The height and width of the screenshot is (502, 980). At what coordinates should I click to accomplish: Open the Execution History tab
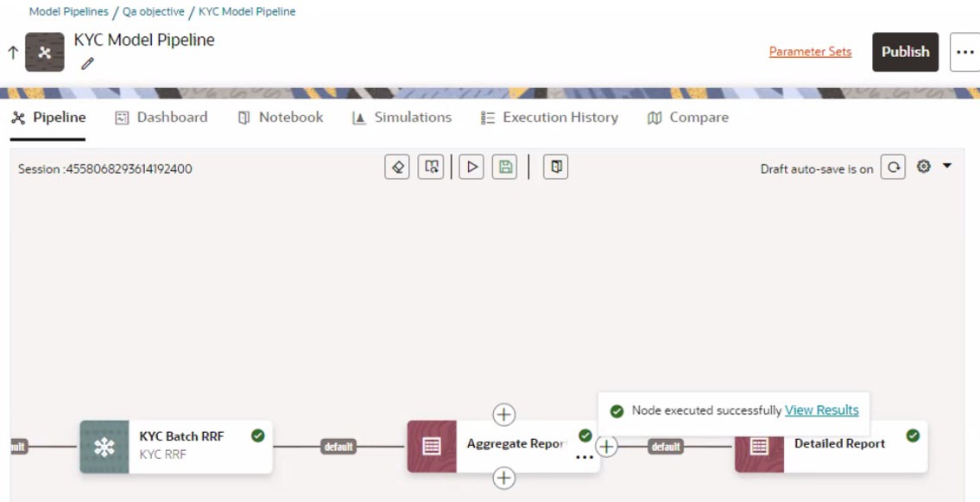[x=548, y=117]
